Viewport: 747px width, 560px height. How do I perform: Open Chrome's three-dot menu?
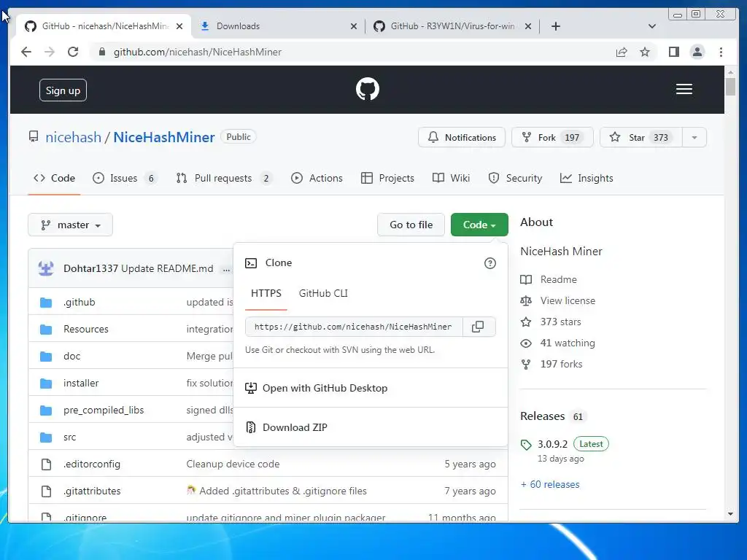coord(721,52)
